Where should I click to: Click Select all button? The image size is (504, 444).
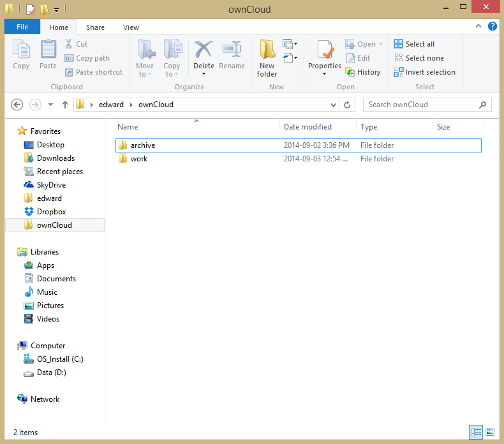(x=415, y=44)
